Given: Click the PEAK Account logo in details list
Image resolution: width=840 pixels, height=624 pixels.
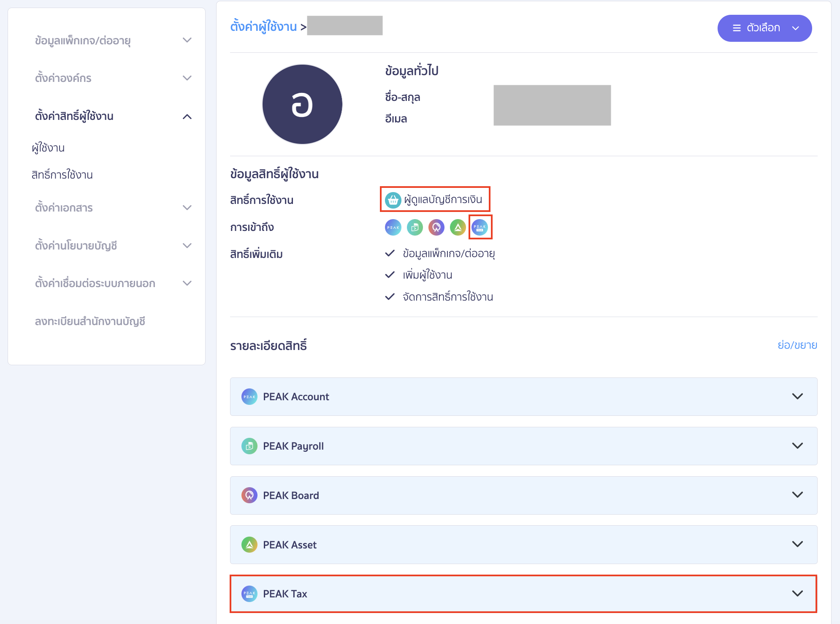Looking at the screenshot, I should tap(249, 396).
